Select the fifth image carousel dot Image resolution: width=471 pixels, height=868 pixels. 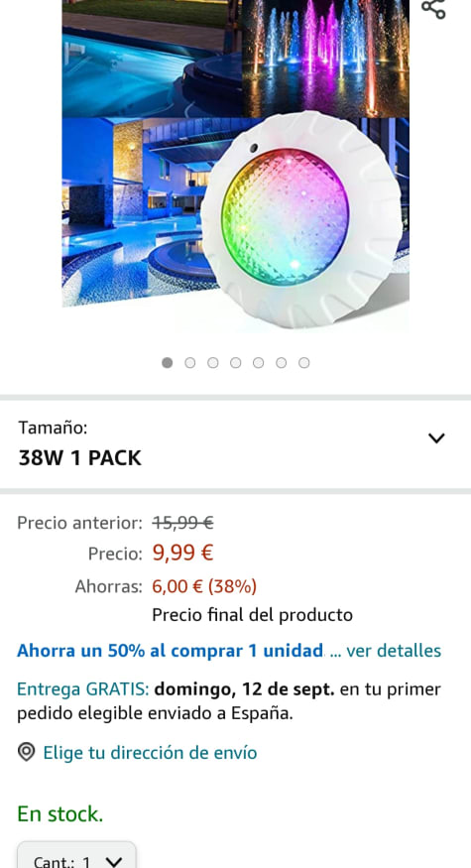point(259,363)
